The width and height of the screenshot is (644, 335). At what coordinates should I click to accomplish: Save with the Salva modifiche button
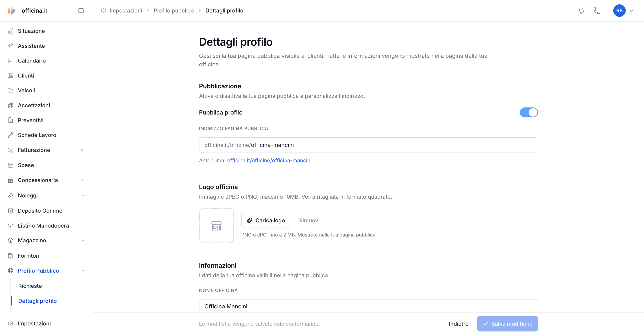click(x=508, y=324)
